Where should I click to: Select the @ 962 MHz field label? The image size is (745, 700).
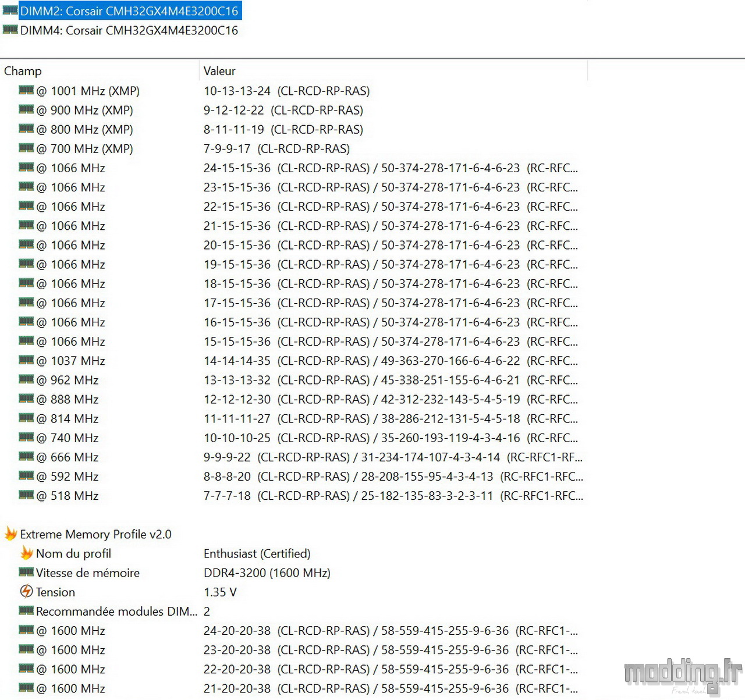(x=68, y=380)
